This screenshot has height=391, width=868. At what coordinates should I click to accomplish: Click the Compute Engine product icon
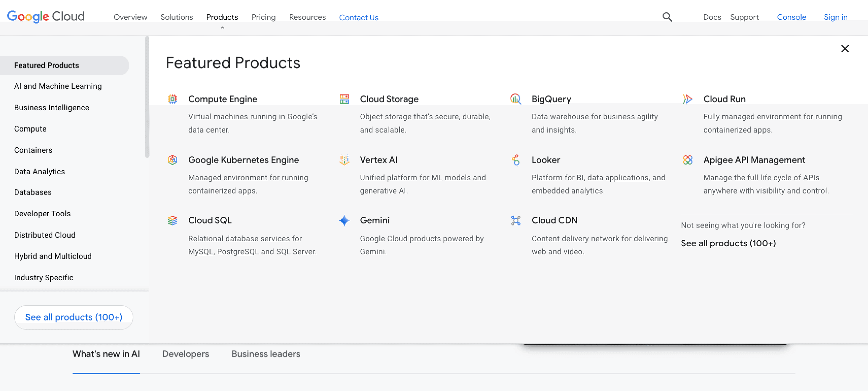172,99
